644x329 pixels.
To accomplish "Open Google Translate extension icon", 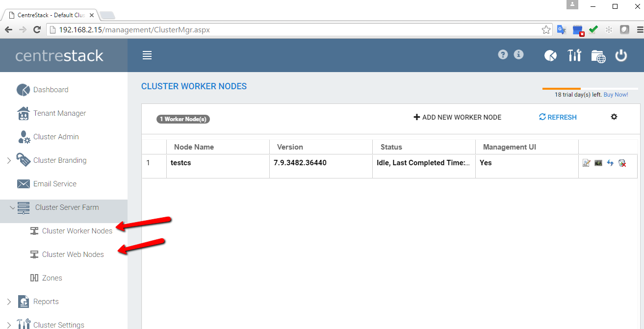I will pyautogui.click(x=562, y=30).
